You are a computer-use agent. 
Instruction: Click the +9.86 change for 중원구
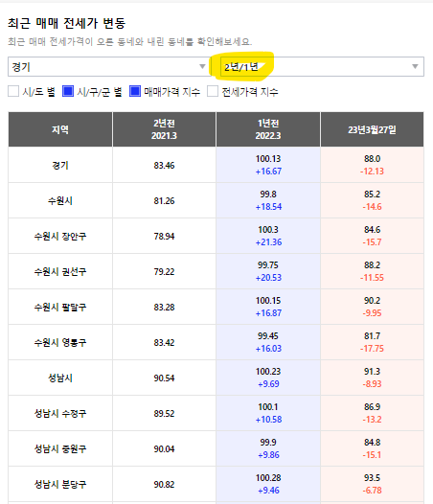(x=268, y=455)
